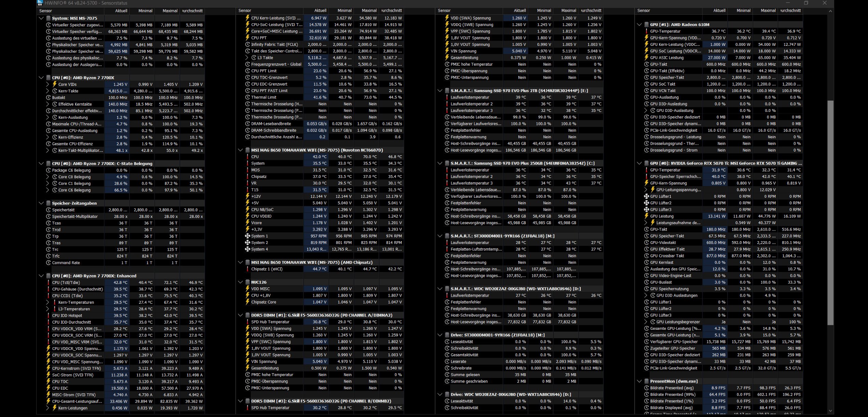Click the fan icon for GPU Lüfter2 RPM
This screenshot has width=868, height=417.
647,203
